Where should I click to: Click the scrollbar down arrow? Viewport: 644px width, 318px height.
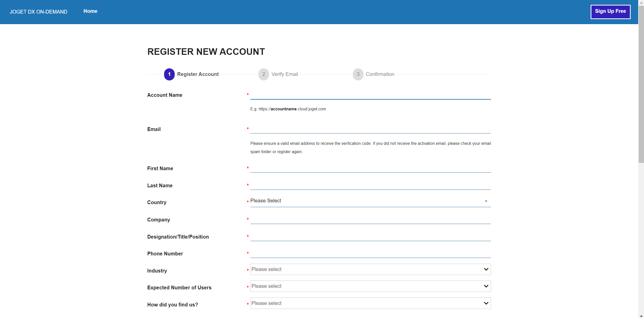(641, 316)
